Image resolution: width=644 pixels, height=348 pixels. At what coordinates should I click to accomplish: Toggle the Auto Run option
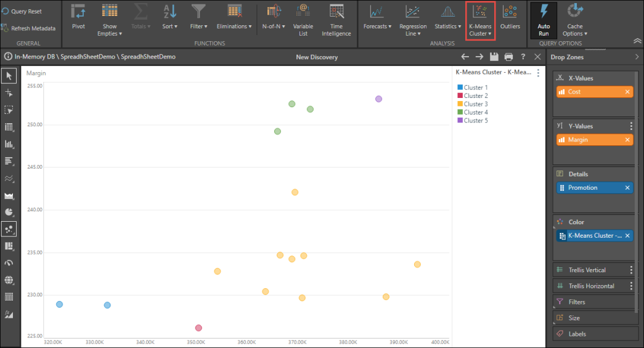pos(544,18)
